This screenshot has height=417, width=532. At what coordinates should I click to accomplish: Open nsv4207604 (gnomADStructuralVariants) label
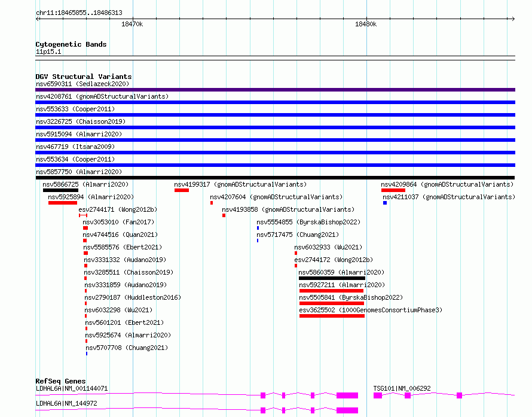click(x=277, y=197)
